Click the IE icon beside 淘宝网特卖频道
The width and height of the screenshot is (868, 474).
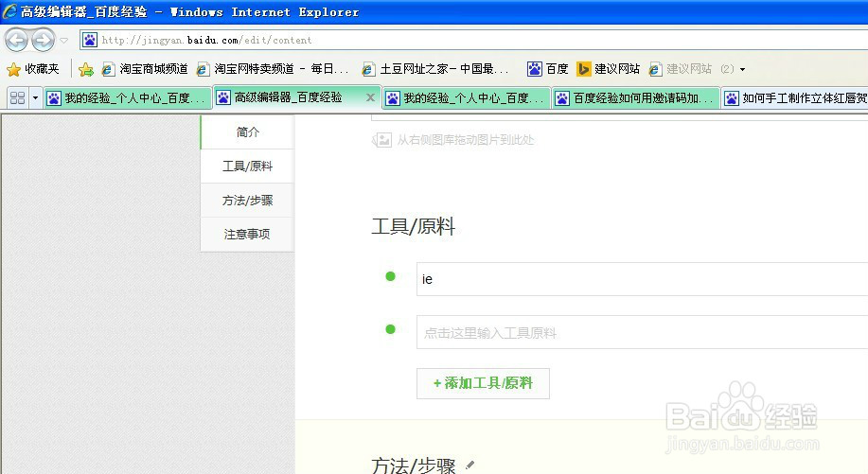[x=203, y=69]
